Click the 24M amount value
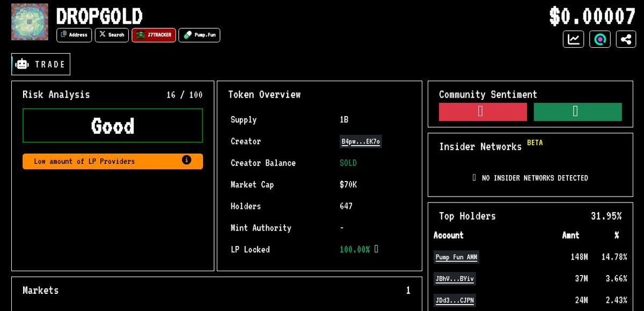The image size is (644, 311). tap(581, 300)
